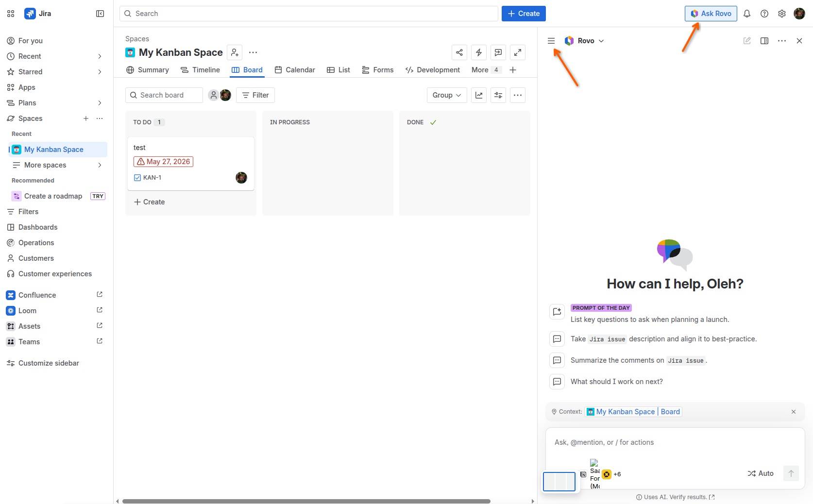
Task: Switch to the Calendar tab
Action: click(295, 70)
